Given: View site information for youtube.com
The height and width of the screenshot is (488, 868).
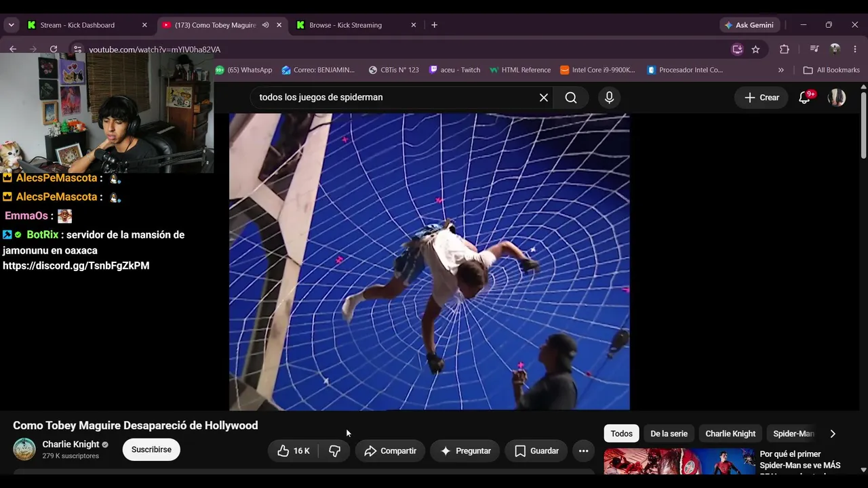Looking at the screenshot, I should point(77,49).
